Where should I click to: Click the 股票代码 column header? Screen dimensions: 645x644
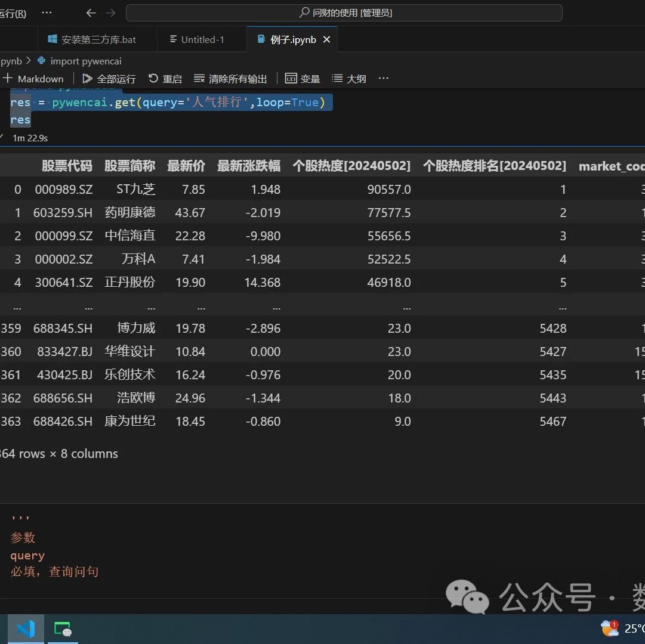[x=67, y=166]
